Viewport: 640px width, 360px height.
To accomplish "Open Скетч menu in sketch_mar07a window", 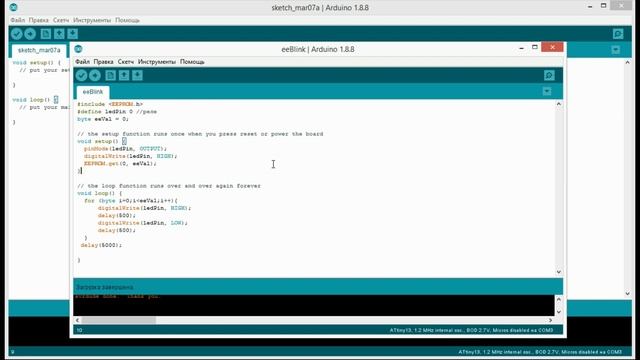I will click(x=61, y=20).
